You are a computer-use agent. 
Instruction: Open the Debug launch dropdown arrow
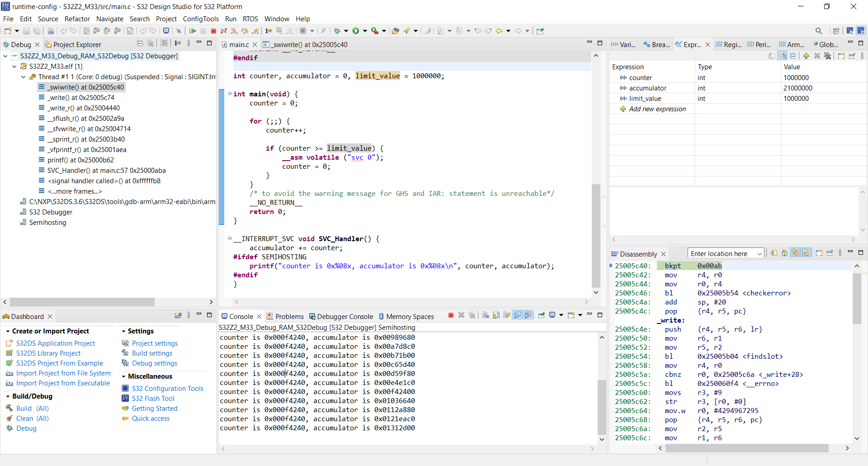coord(346,31)
